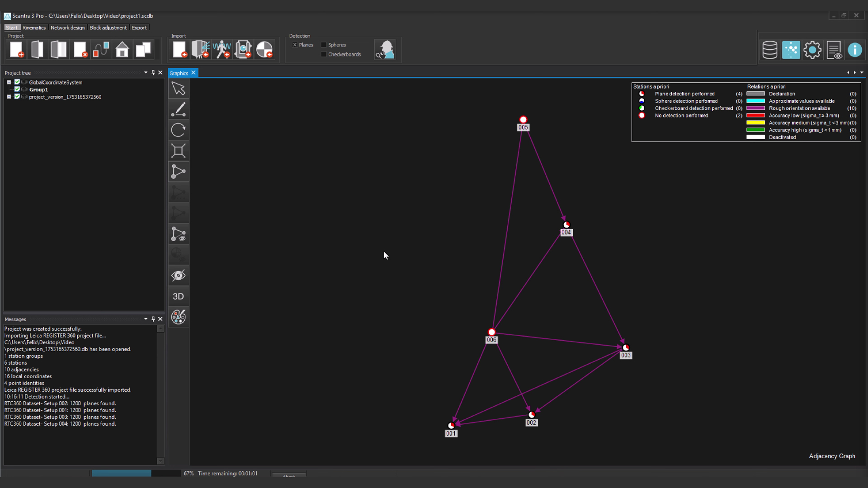Click station node 004 in graph

pyautogui.click(x=566, y=225)
